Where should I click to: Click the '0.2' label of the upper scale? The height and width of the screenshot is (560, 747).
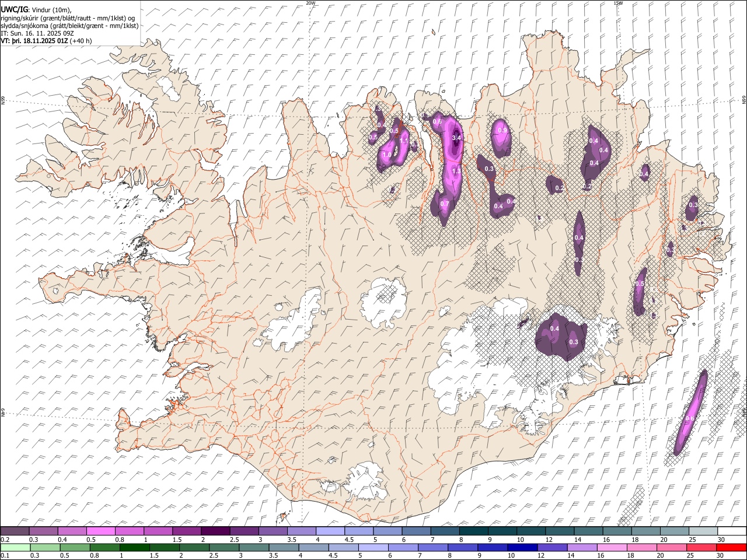5,540
